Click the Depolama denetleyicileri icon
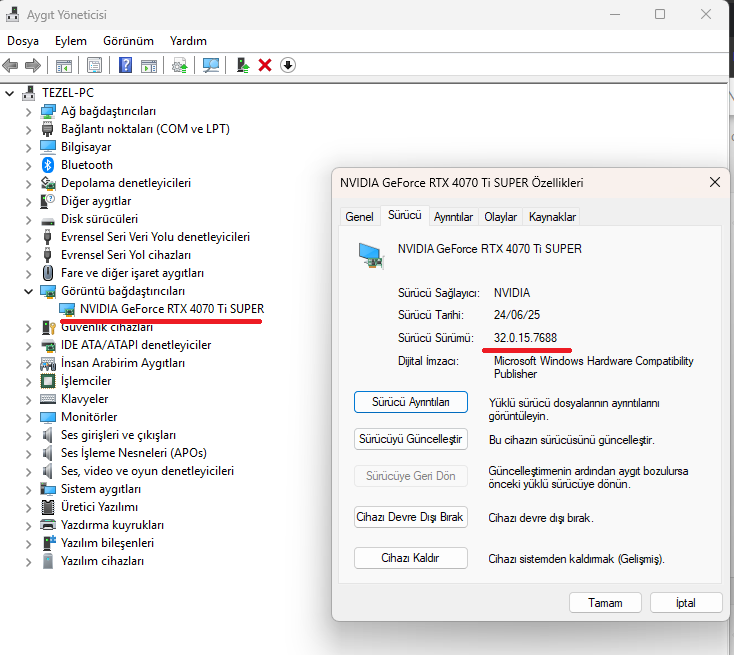 click(48, 183)
